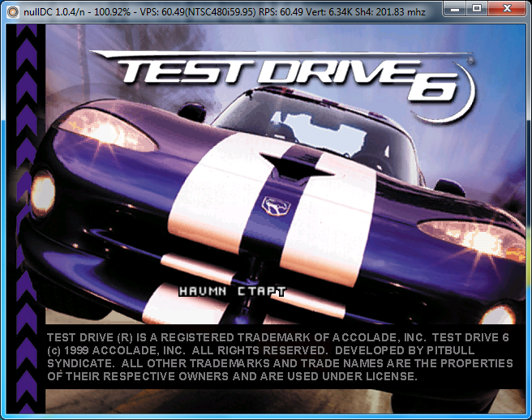
Task: Click the 'SYNDICATE. ALL OTHER TRADEMARKS' line
Action: pos(280,363)
